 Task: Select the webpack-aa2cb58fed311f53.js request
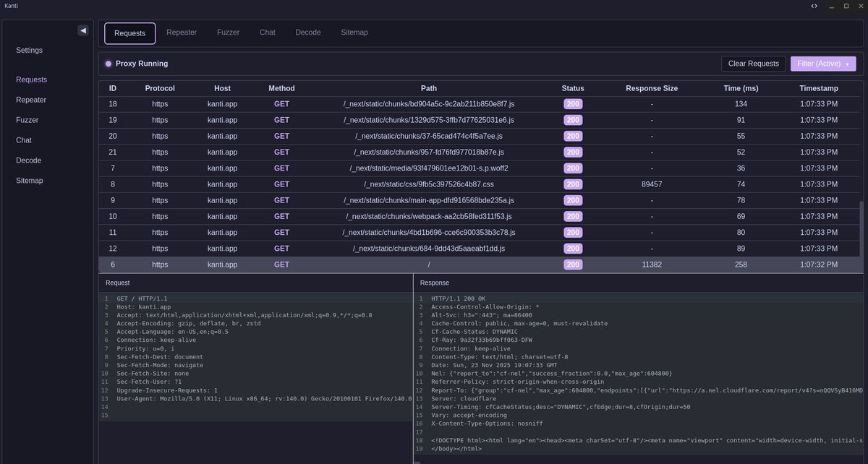pyautogui.click(x=429, y=216)
